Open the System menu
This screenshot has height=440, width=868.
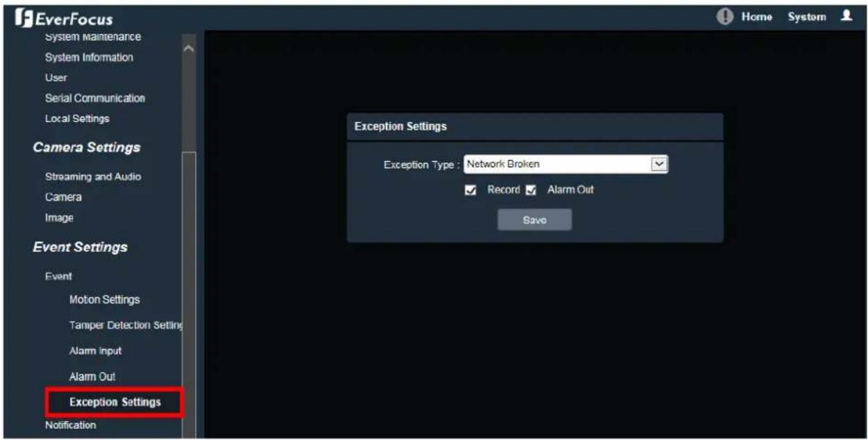pos(807,17)
